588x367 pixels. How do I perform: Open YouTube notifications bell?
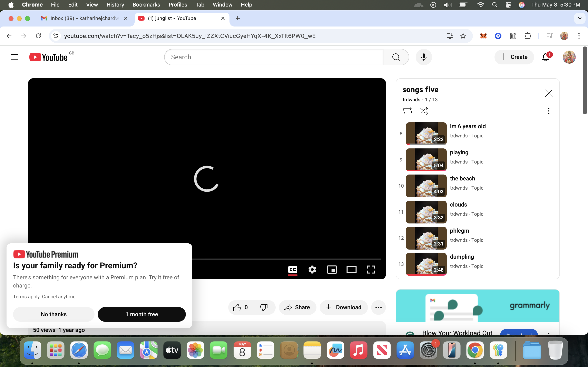546,57
